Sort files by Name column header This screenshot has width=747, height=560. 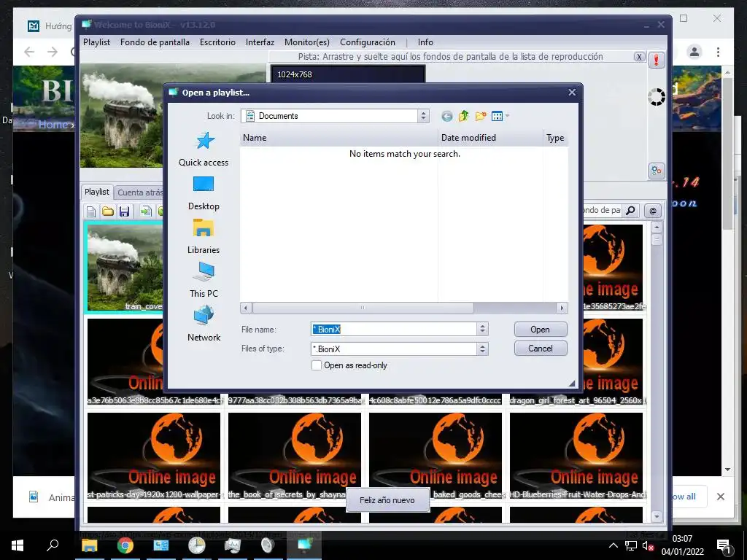point(338,138)
